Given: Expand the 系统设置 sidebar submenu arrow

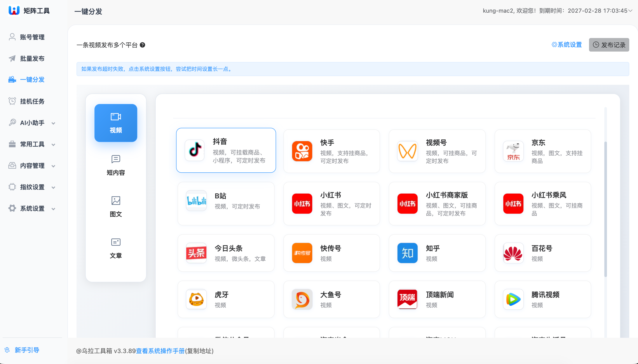Looking at the screenshot, I should click(53, 209).
